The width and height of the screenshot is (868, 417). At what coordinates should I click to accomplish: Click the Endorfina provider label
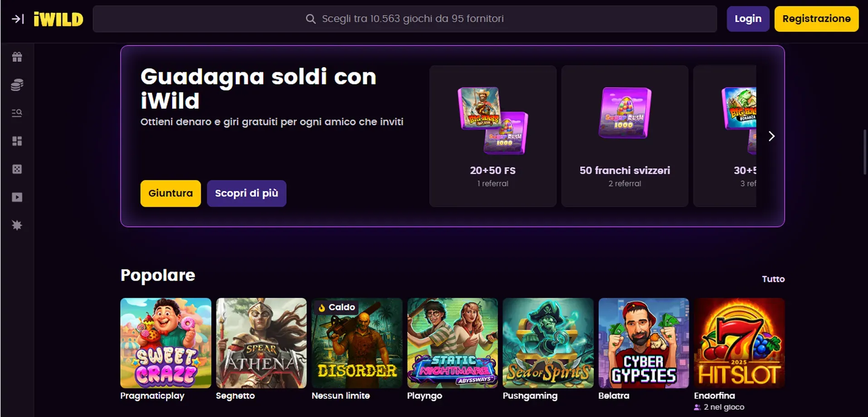pos(714,396)
